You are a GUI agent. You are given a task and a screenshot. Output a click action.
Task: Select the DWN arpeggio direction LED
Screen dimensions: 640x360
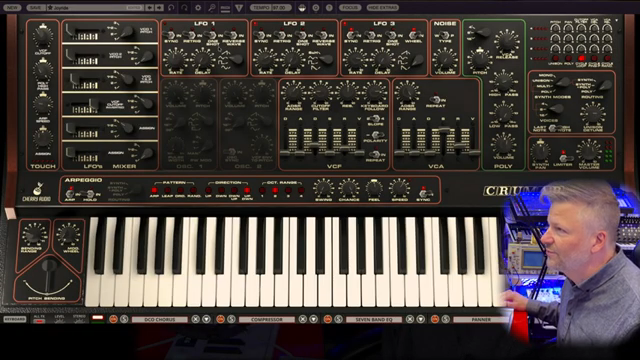(x=221, y=190)
